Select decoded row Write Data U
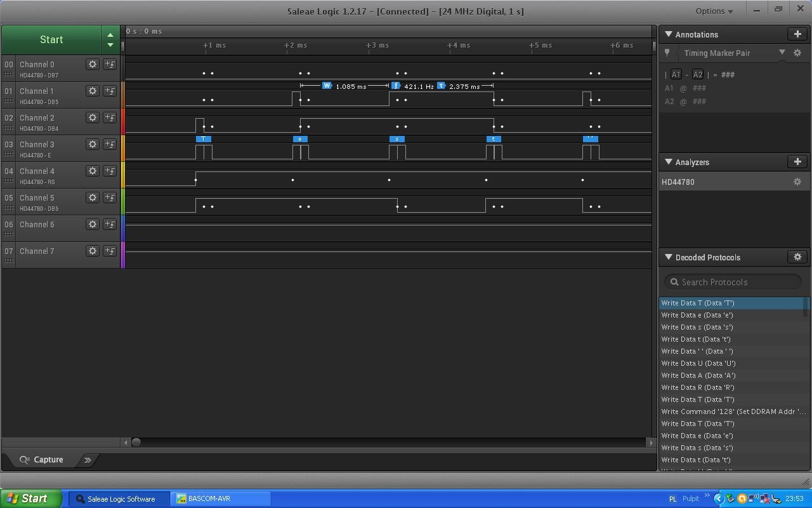The image size is (812, 508). pyautogui.click(x=731, y=363)
